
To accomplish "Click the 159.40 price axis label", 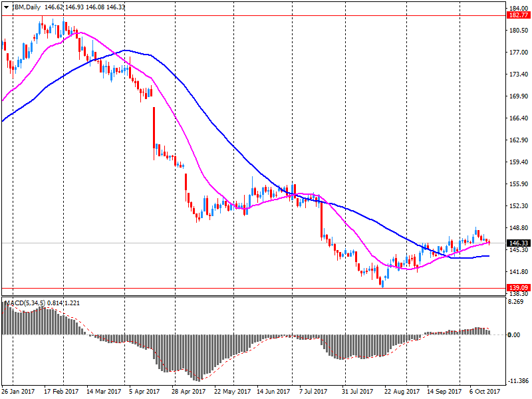I will click(519, 162).
